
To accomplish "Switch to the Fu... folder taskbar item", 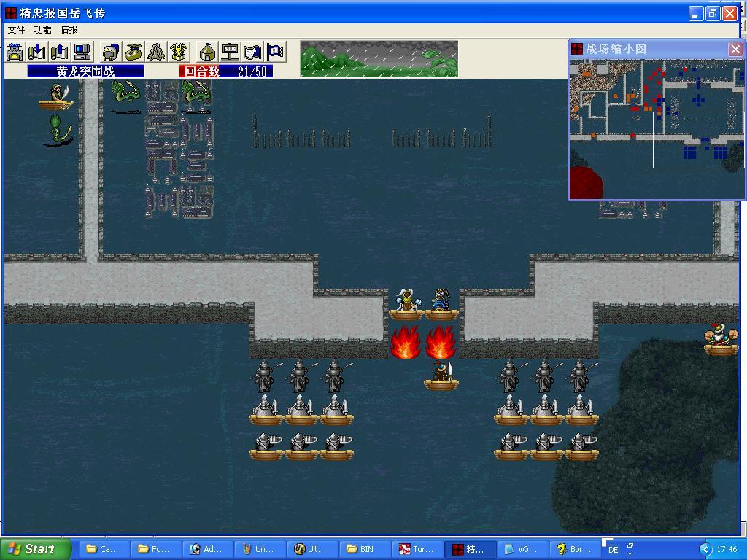I will click(155, 549).
